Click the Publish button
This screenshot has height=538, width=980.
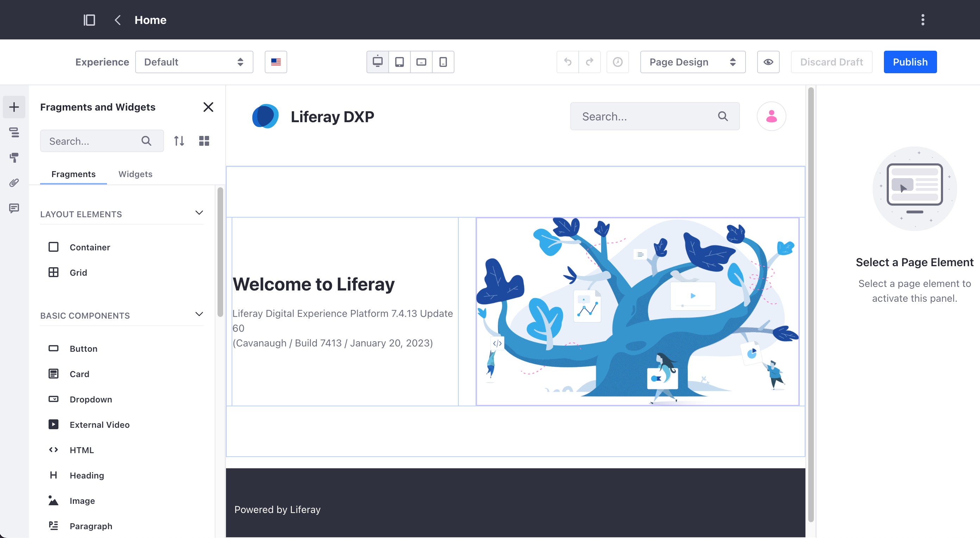click(910, 61)
